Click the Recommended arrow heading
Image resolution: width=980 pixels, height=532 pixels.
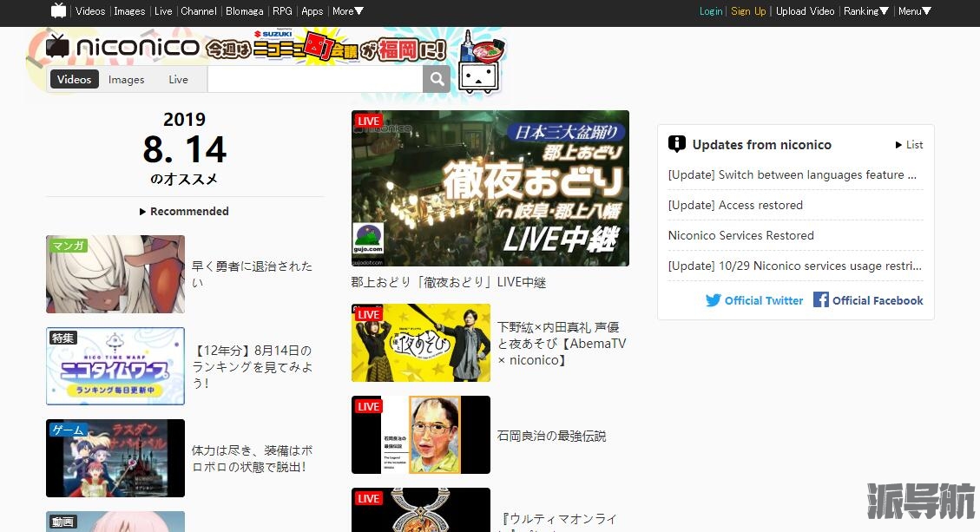pyautogui.click(x=184, y=212)
